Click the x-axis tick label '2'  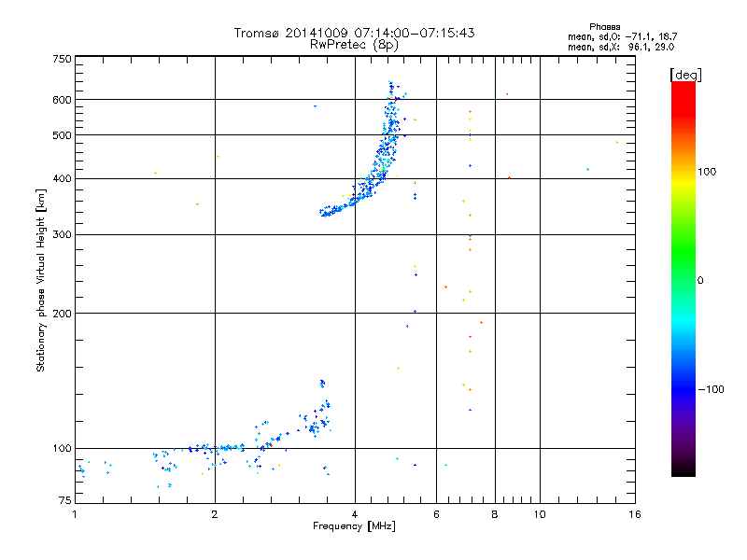[x=215, y=514]
